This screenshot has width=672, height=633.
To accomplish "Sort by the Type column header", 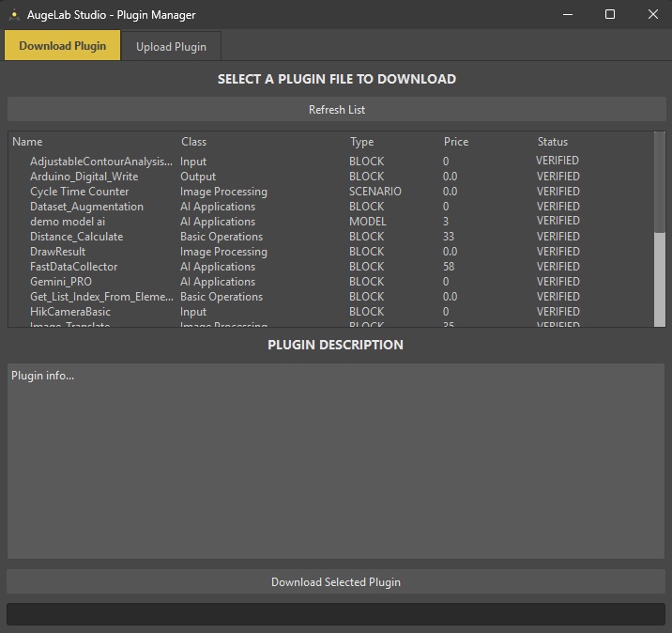I will (x=361, y=142).
